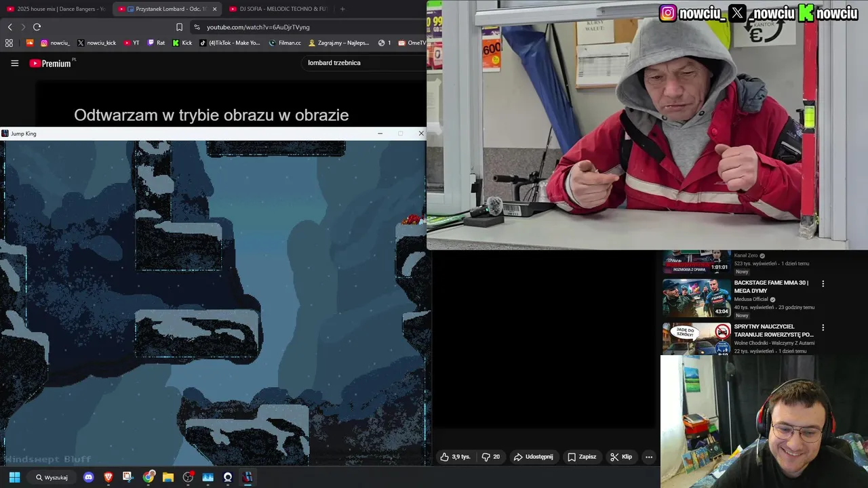Screen dimensions: 868x488
Task: Open the Windows Start menu
Action: click(14, 477)
